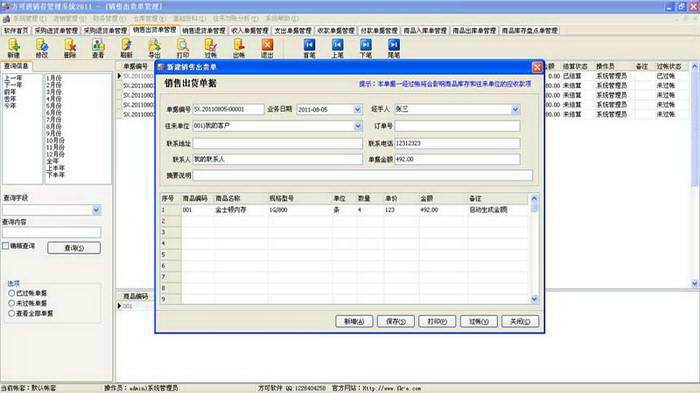Click the 查询 search button
700x393 pixels.
coord(74,248)
